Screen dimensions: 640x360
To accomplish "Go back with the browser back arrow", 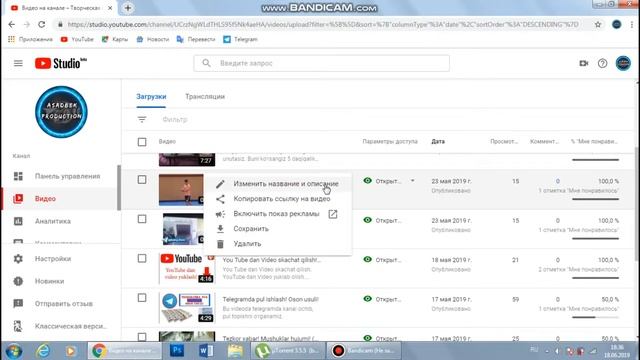I will coord(12,24).
